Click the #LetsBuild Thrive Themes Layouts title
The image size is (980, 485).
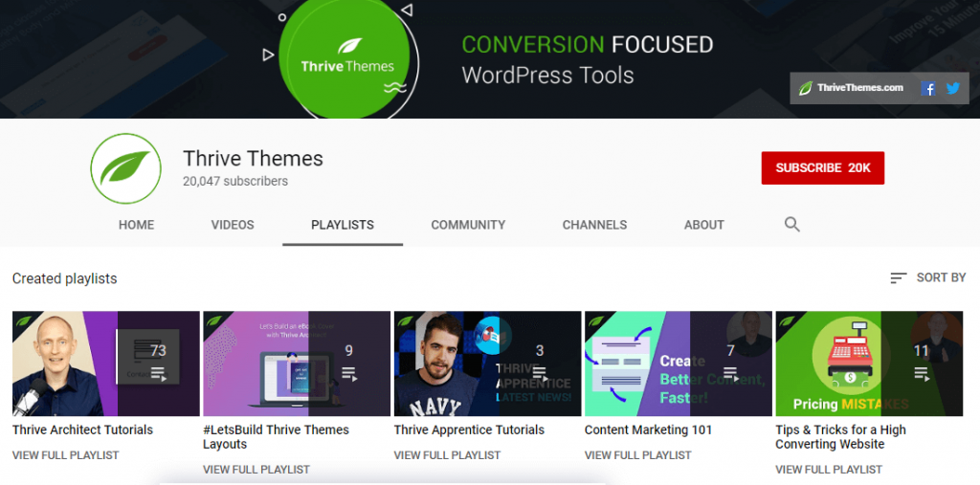277,437
